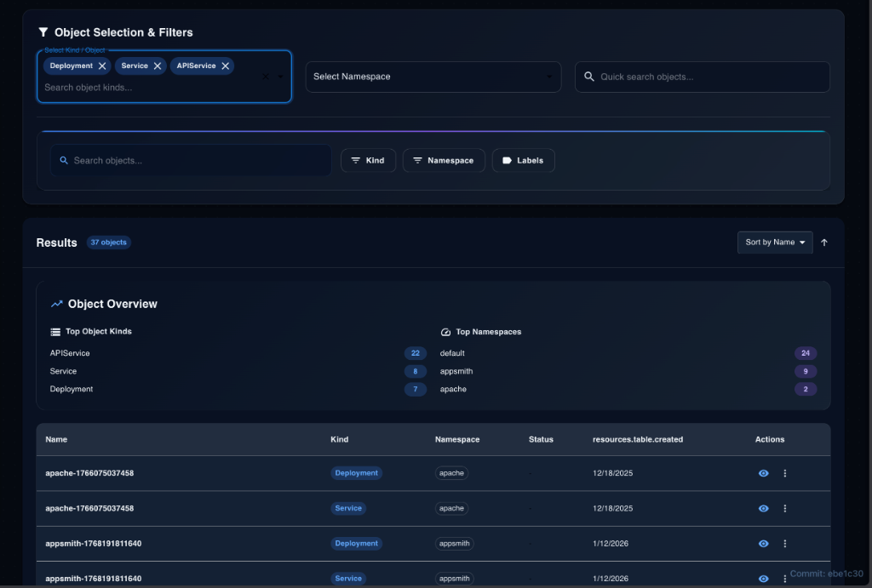Open more actions menu for apache Service

tap(785, 508)
